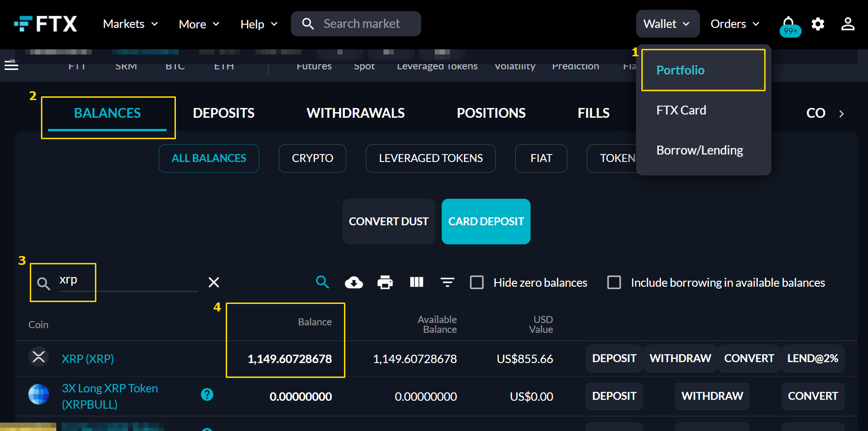
Task: Open the XRP (XRP) coin link
Action: [x=87, y=359]
